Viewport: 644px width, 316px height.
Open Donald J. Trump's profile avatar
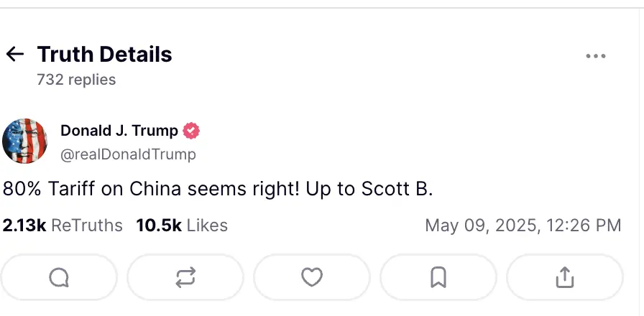tap(25, 141)
